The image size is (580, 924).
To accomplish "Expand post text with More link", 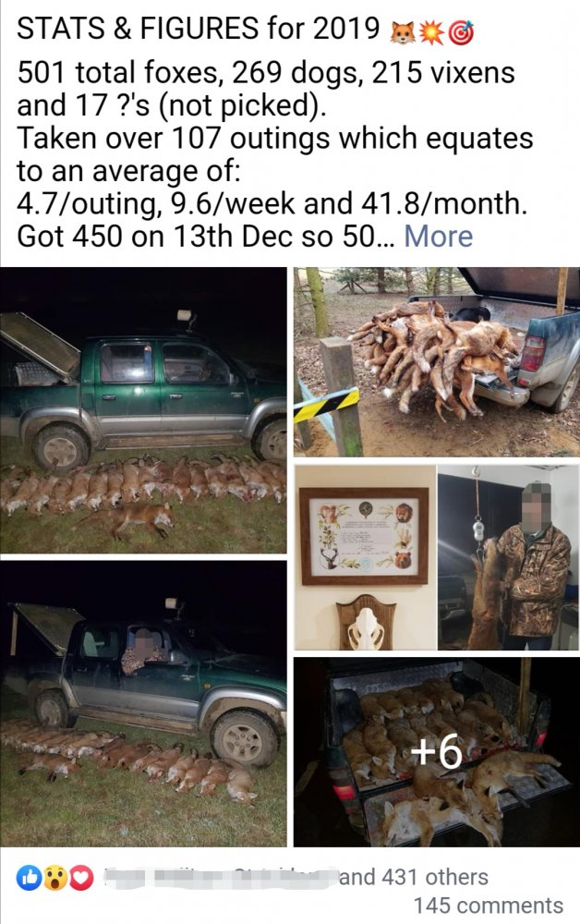I will coord(438,237).
